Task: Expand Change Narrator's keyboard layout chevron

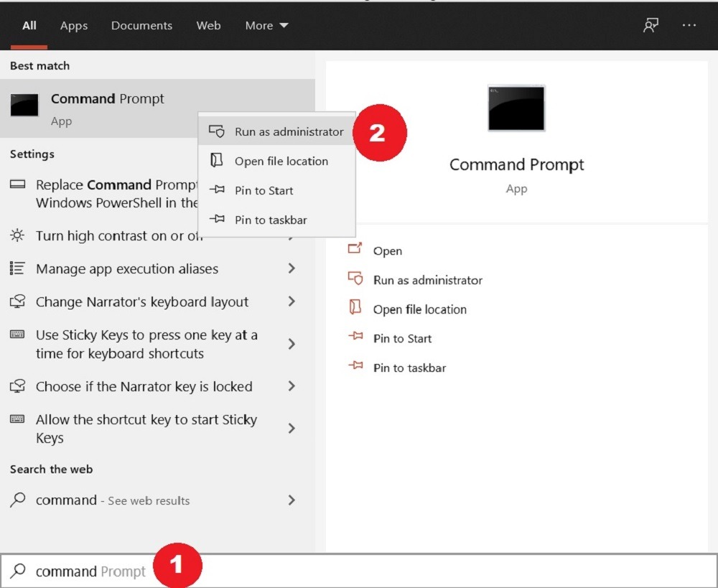Action: (x=292, y=302)
